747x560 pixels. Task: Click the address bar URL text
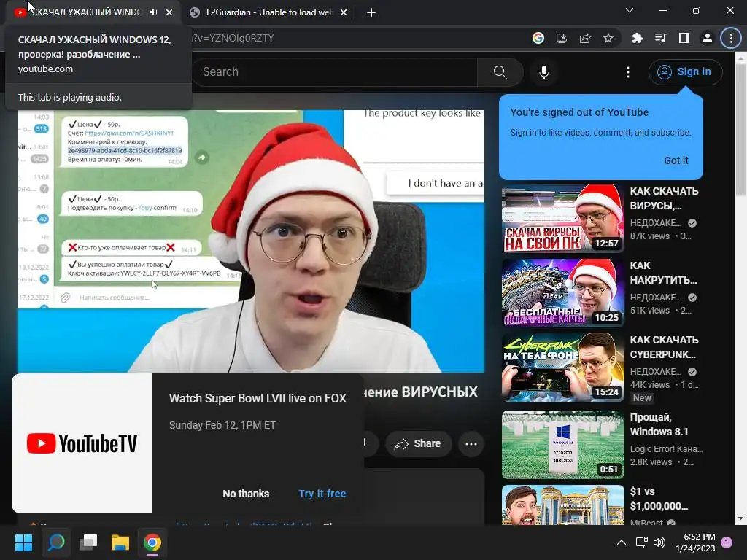tap(233, 38)
